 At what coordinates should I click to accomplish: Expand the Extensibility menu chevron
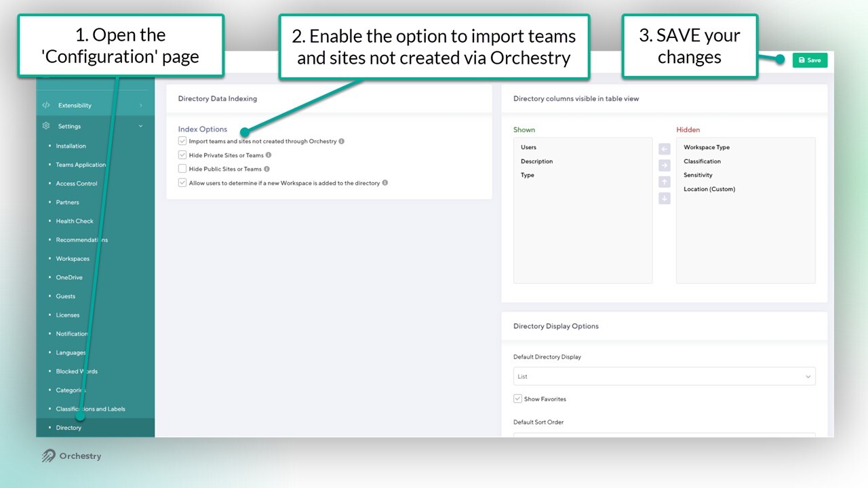(141, 105)
